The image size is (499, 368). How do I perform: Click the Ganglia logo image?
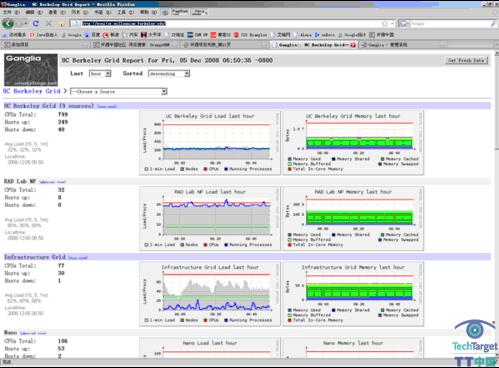[31, 70]
